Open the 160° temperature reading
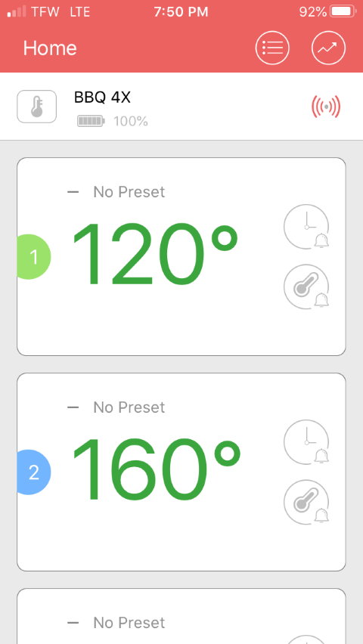 [x=157, y=469]
